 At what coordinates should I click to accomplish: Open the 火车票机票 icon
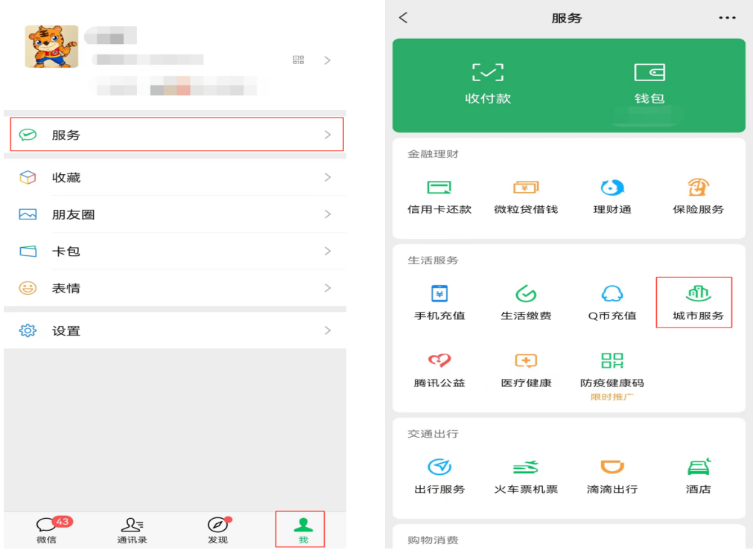tap(526, 467)
